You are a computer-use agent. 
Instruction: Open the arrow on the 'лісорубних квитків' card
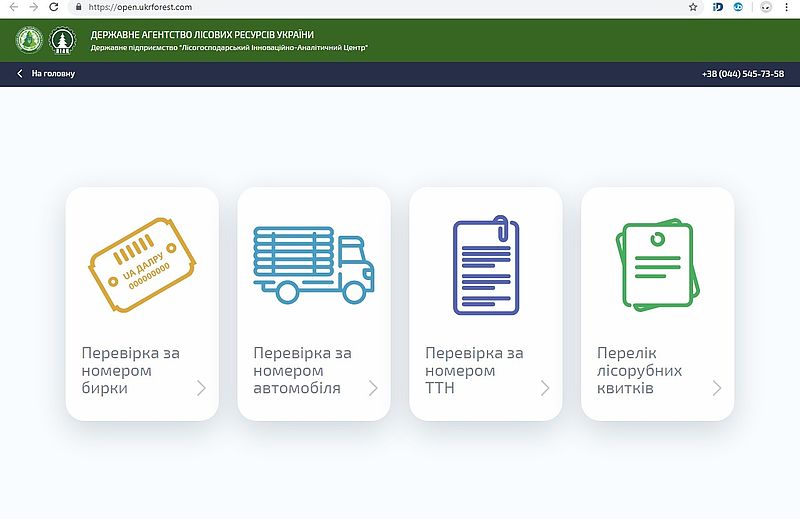(x=717, y=388)
